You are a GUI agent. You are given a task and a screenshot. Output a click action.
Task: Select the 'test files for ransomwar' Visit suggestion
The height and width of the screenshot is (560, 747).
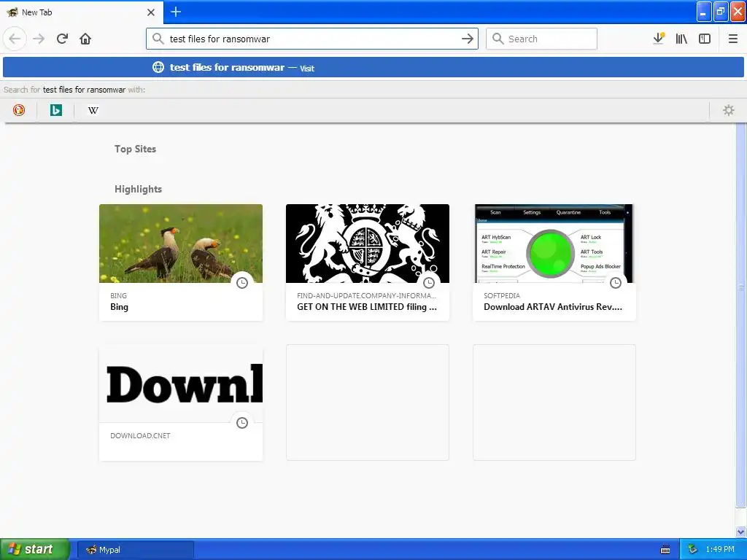click(x=373, y=67)
